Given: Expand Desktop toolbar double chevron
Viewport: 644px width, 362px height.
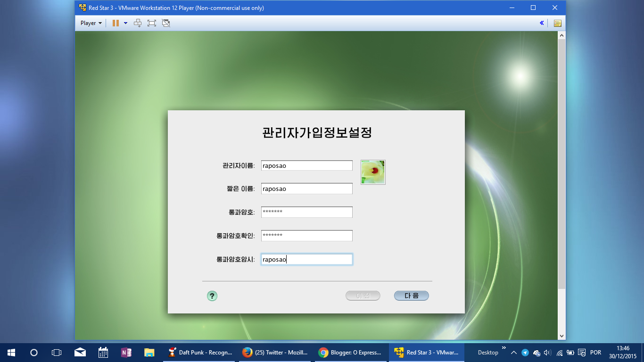Looking at the screenshot, I should (x=504, y=348).
